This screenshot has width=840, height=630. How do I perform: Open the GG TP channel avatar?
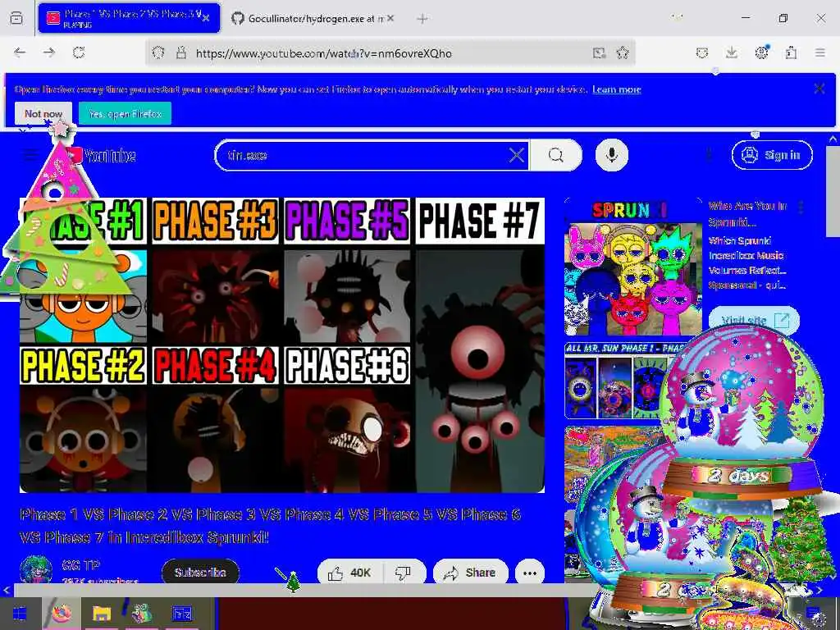click(36, 570)
